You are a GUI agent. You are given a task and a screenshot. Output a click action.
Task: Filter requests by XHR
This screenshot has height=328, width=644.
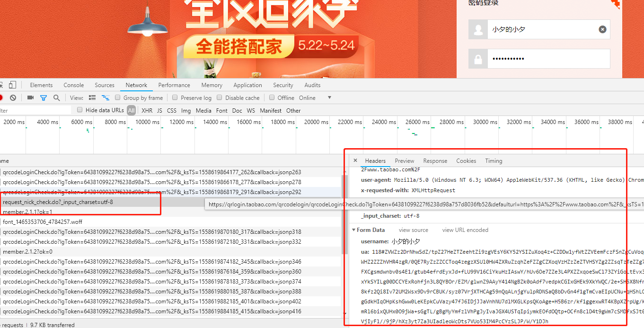(147, 110)
